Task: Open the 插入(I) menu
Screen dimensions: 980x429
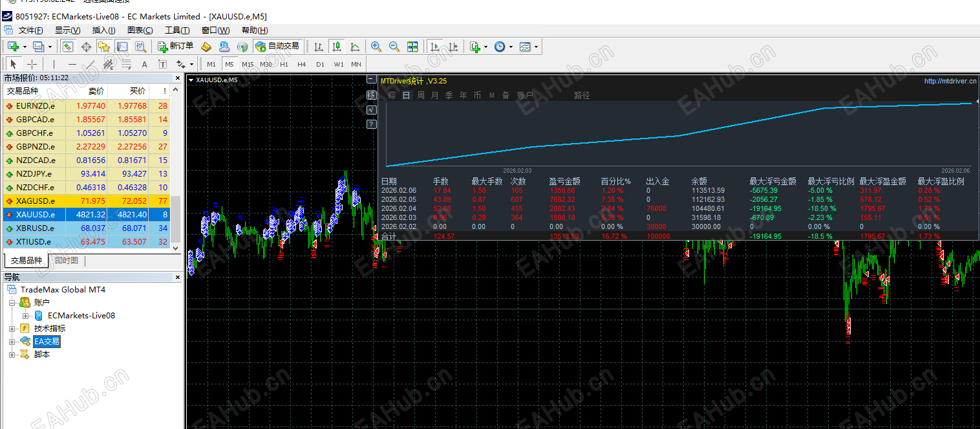Action: (x=103, y=30)
